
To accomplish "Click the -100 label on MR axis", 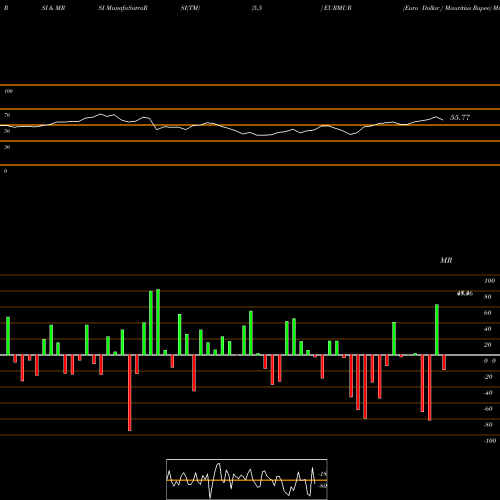I will (x=490, y=441).
